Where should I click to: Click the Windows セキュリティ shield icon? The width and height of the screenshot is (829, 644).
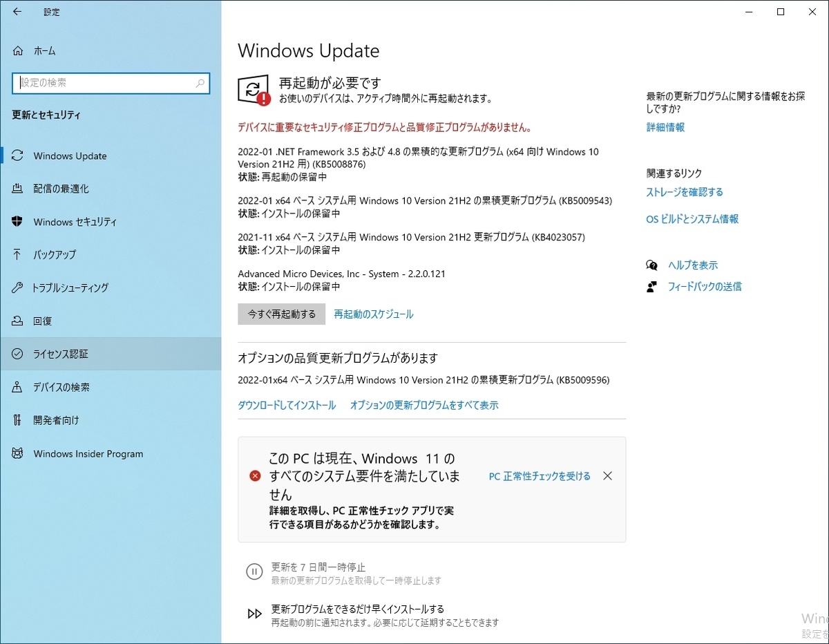[x=18, y=222]
